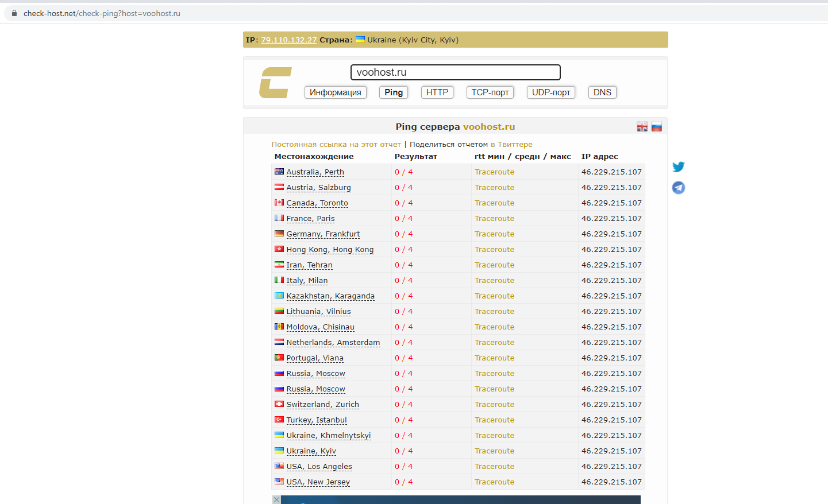Switch report to Russian via Russian flag
This screenshot has width=828, height=504.
[x=657, y=127]
